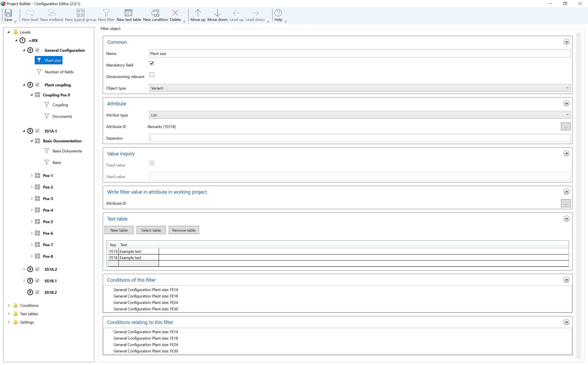Click the New text table icon
Screen dimensions: 588x365
pos(129,13)
